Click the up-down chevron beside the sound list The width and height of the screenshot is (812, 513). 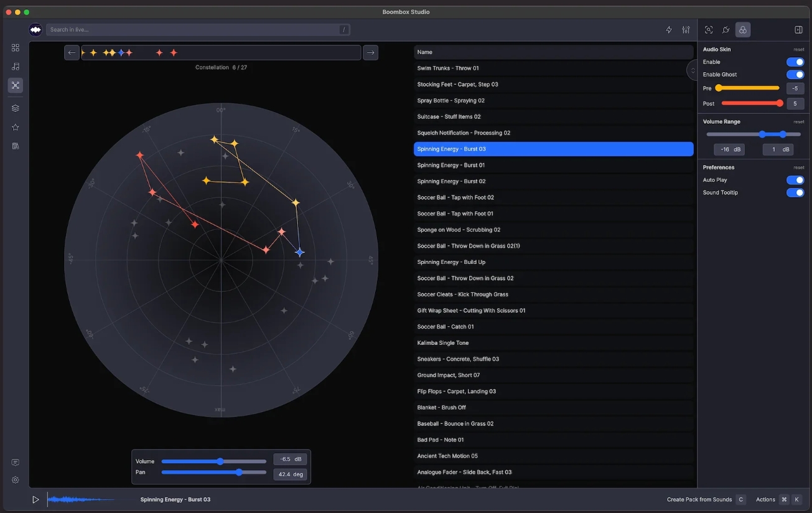pyautogui.click(x=693, y=70)
